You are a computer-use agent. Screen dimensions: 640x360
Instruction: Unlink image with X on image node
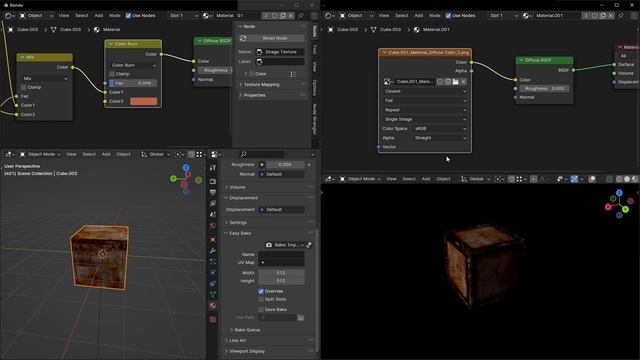pyautogui.click(x=463, y=82)
